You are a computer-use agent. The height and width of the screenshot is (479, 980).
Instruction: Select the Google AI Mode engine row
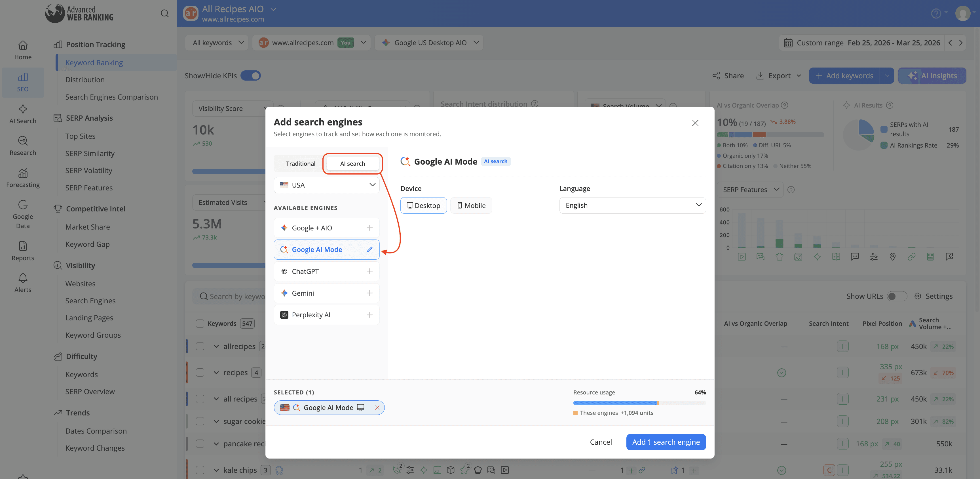coord(327,249)
